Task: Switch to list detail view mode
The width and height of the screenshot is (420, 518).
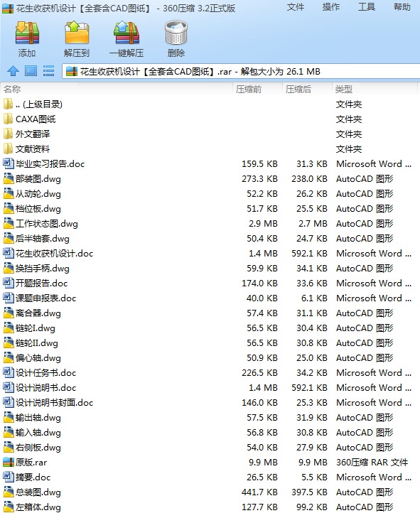Action: click(48, 71)
